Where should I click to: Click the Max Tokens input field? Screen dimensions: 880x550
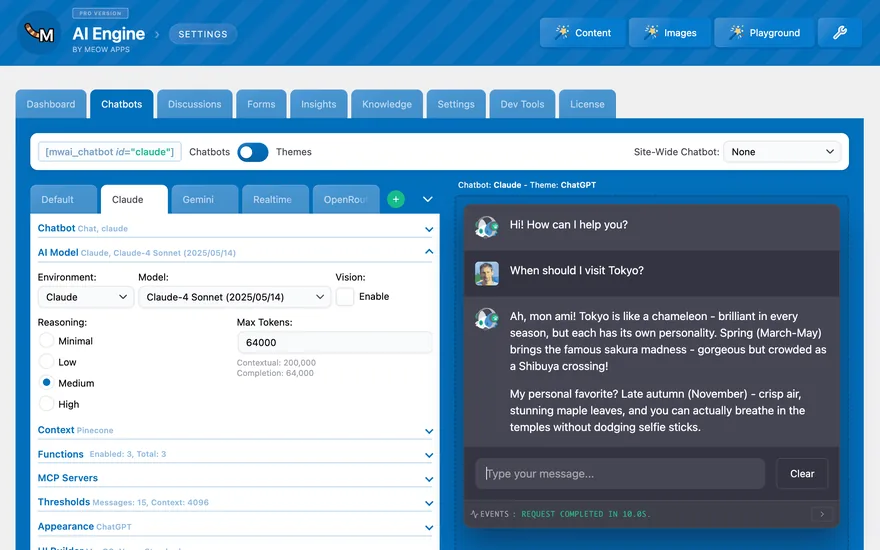point(334,342)
